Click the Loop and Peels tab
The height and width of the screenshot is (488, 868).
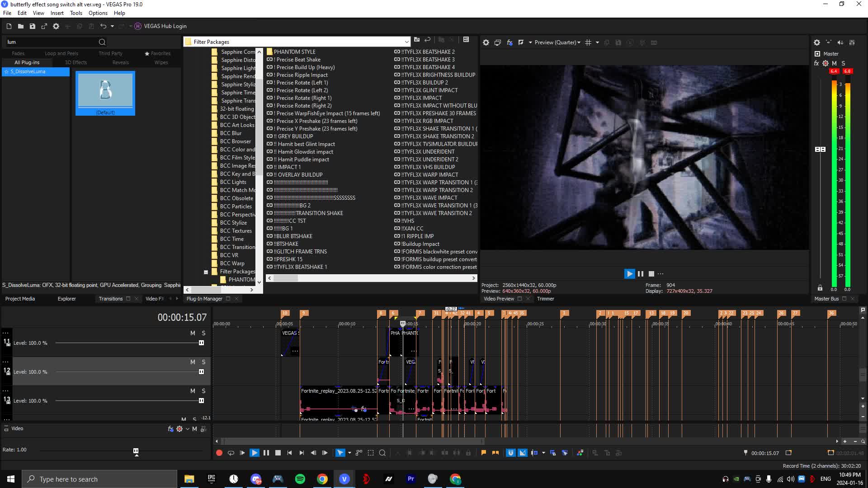coord(62,53)
